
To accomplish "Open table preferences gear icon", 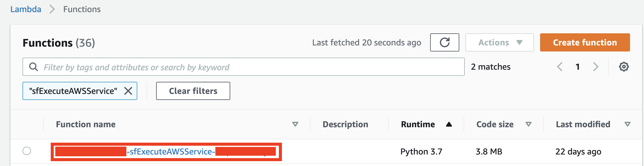I will pyautogui.click(x=624, y=67).
